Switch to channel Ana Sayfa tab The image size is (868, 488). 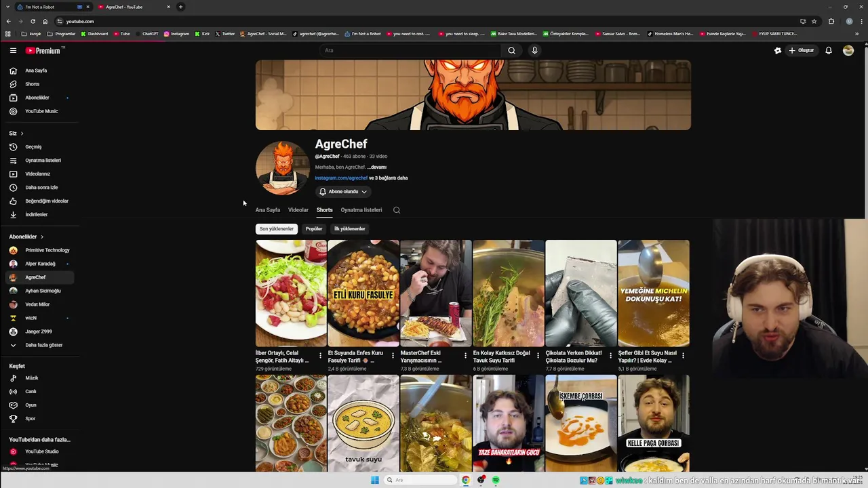click(268, 210)
